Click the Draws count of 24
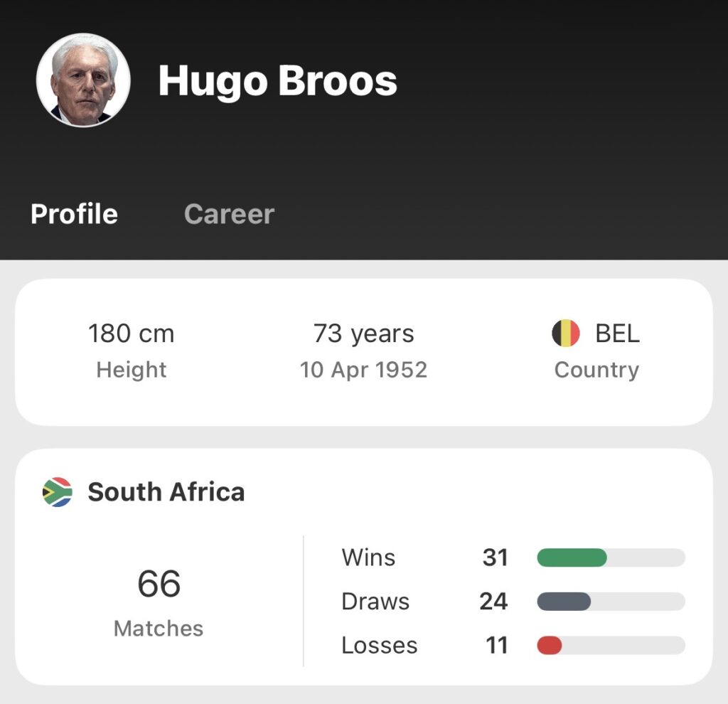Screen dimensions: 728x704 point(493,602)
